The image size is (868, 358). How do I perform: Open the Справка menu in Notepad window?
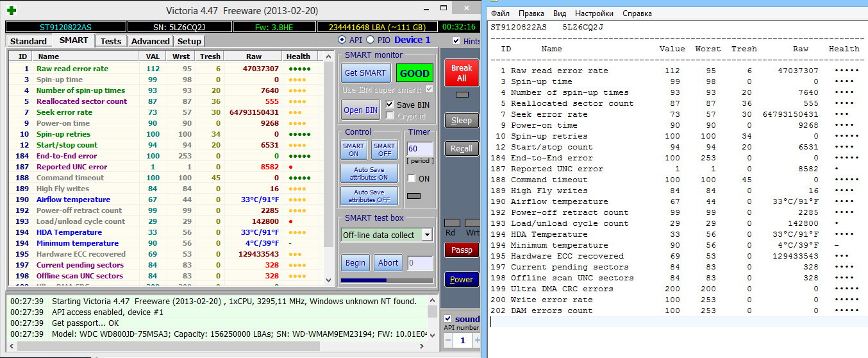point(637,13)
